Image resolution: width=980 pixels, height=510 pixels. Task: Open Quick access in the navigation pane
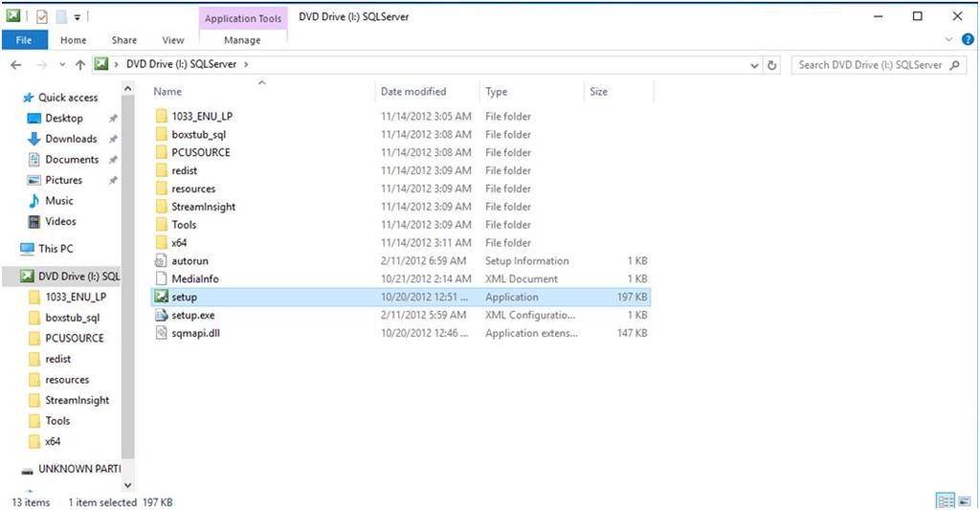68,98
